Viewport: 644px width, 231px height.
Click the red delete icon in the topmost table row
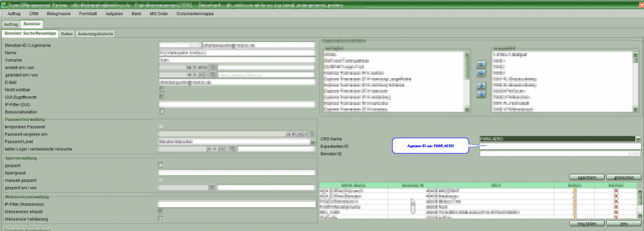(x=616, y=191)
